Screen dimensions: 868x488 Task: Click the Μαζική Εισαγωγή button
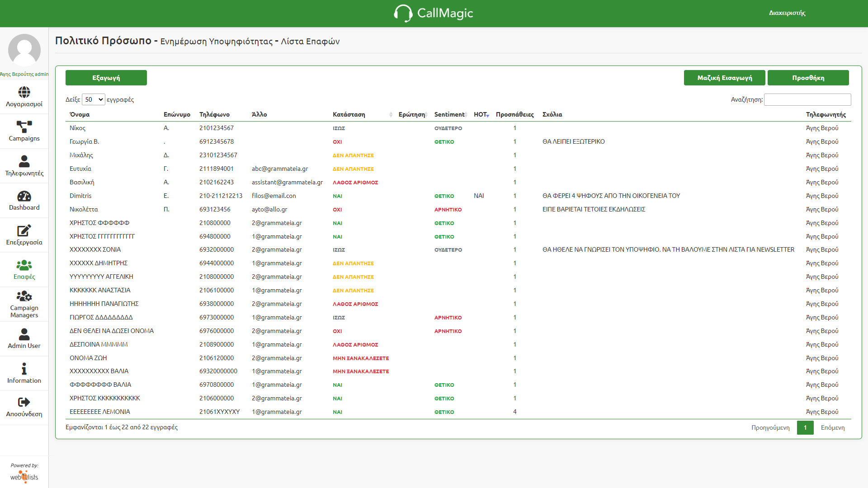pos(724,78)
